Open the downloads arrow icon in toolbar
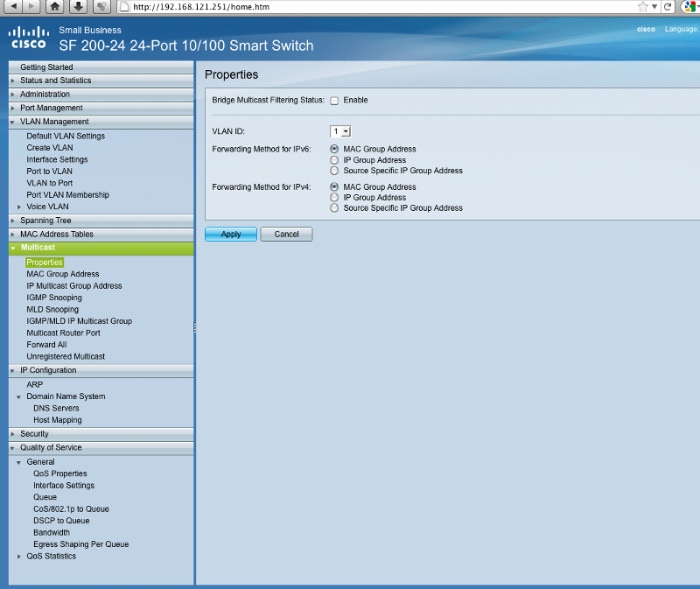700x589 pixels. (x=78, y=7)
